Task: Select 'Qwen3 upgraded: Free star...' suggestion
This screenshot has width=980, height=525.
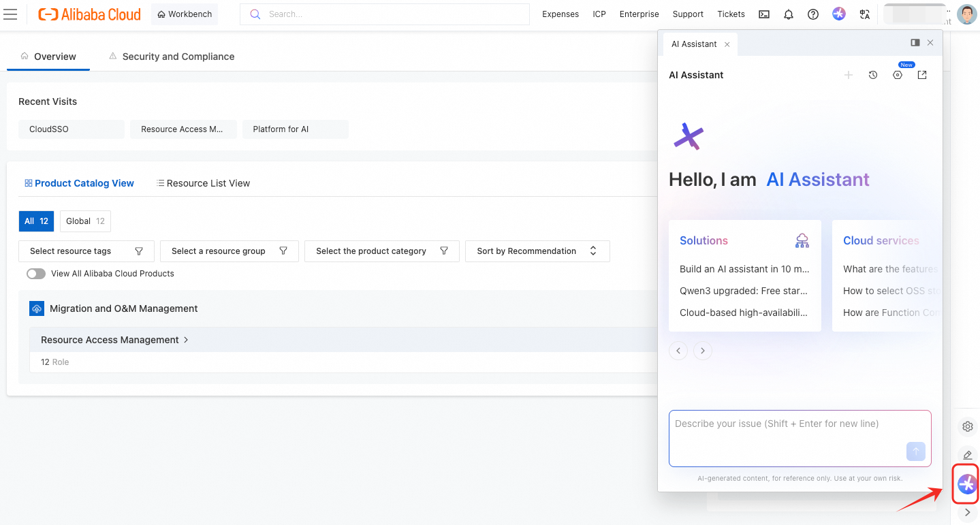Action: [x=744, y=291]
